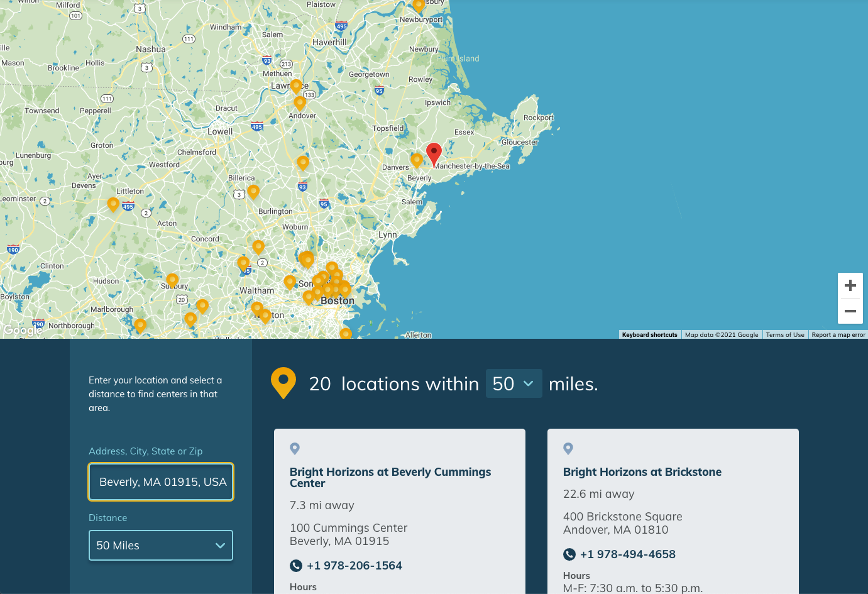Click the pin icon on Brickstone card

(568, 449)
